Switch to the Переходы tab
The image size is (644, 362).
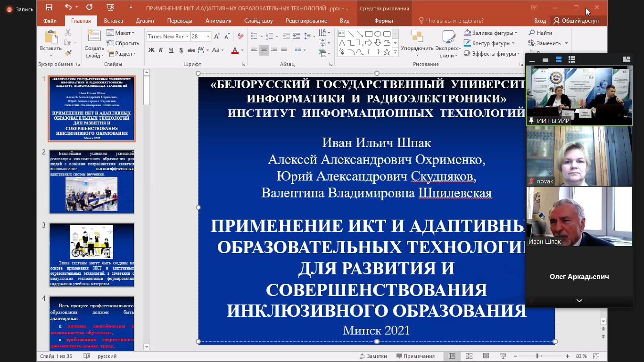click(x=180, y=21)
